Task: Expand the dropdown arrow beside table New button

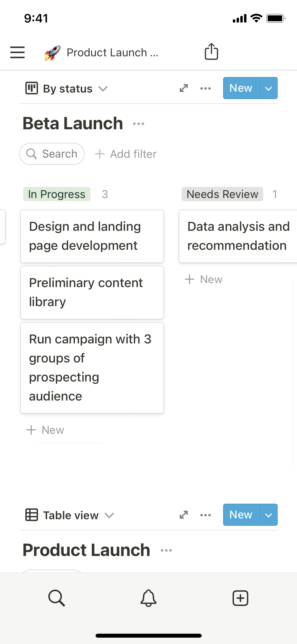Action: 268,515
